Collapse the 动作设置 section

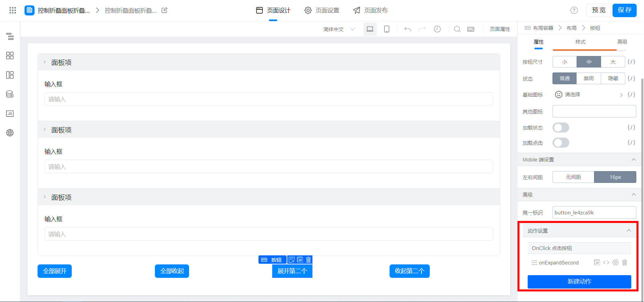coord(629,231)
